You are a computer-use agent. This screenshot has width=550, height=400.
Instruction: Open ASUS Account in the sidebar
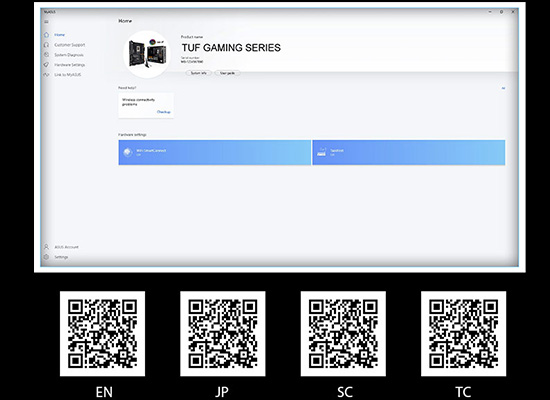(x=66, y=247)
